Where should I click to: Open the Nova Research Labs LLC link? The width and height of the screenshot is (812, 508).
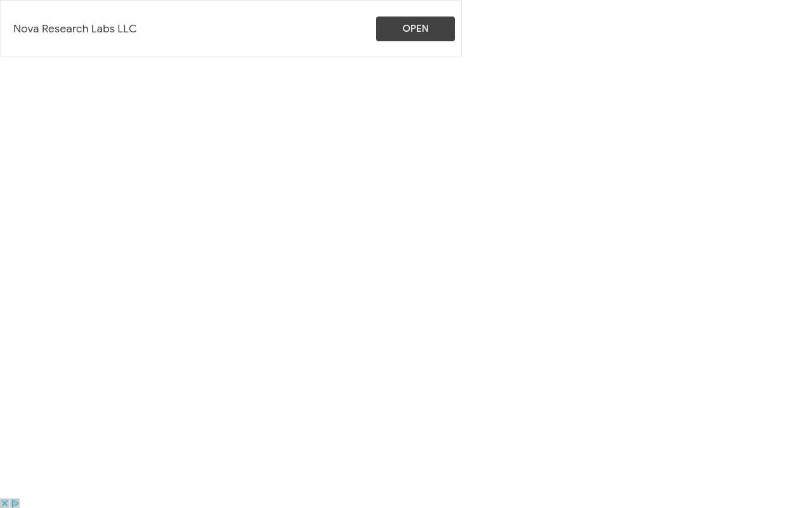[75, 29]
